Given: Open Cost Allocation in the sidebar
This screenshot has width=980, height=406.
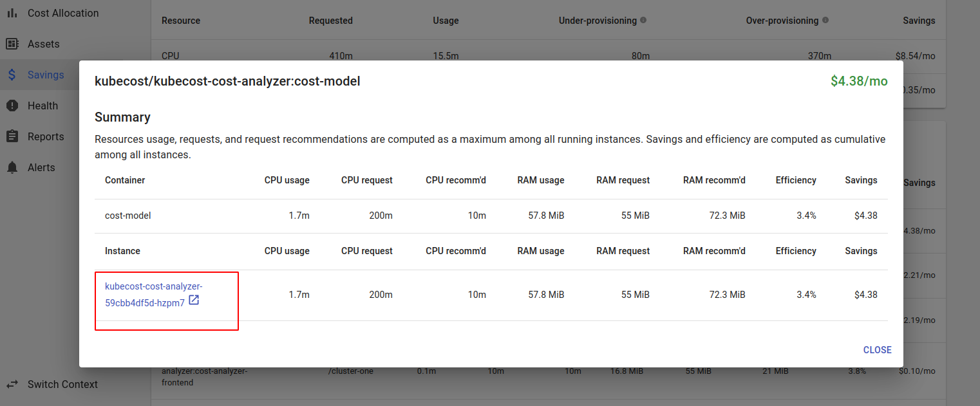Looking at the screenshot, I should pos(63,13).
